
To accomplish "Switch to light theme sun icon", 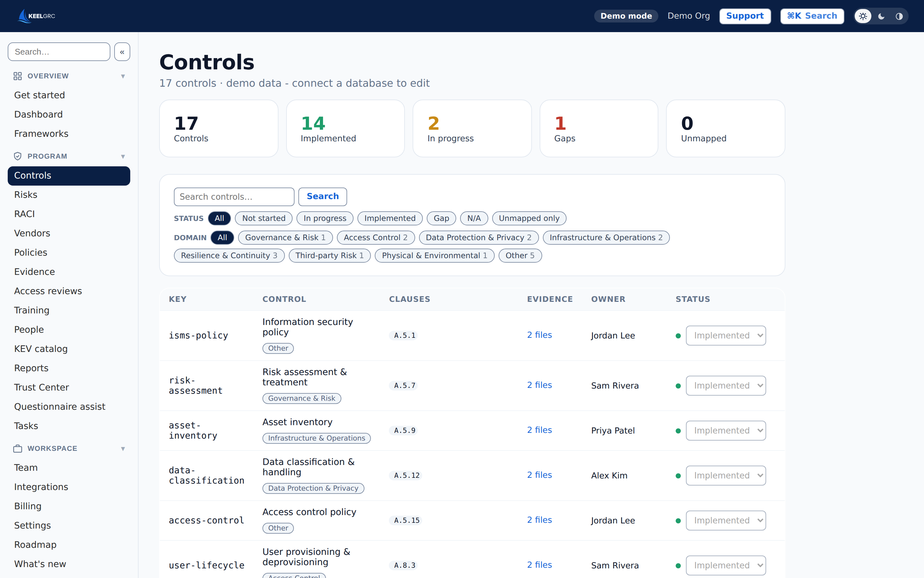I will 863,16.
